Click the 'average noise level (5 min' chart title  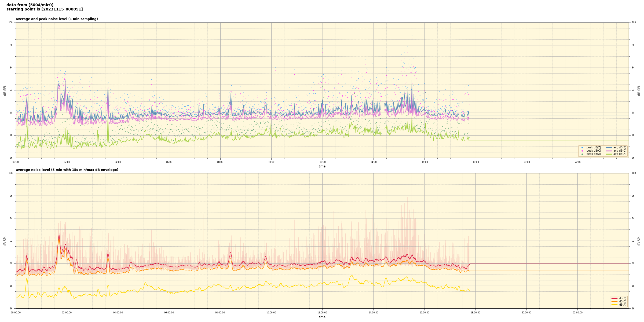pos(67,170)
